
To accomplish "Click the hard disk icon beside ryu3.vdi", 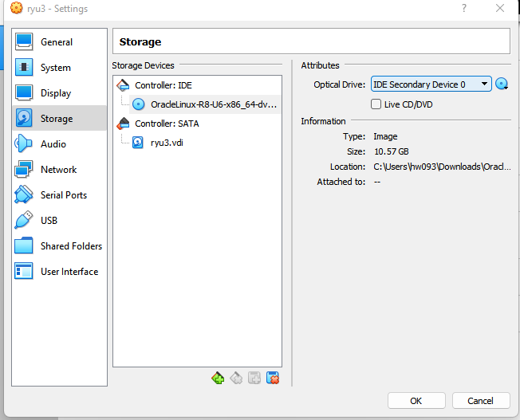I will pyautogui.click(x=138, y=143).
